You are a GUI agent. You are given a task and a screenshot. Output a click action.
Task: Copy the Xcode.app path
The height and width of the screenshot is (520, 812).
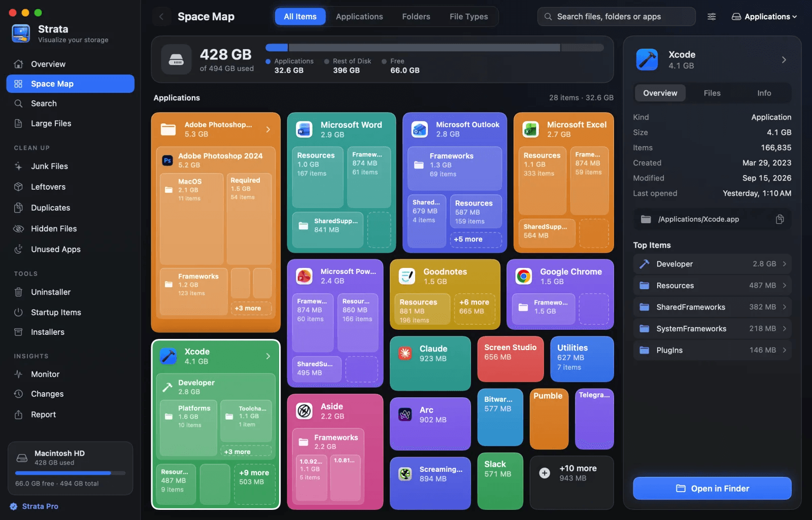(780, 219)
